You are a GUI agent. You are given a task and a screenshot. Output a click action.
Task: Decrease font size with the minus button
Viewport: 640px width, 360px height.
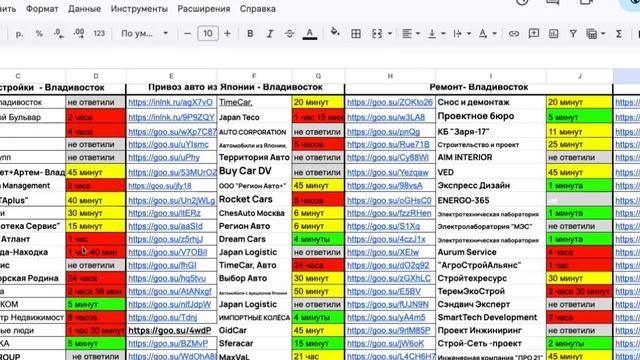tap(187, 34)
